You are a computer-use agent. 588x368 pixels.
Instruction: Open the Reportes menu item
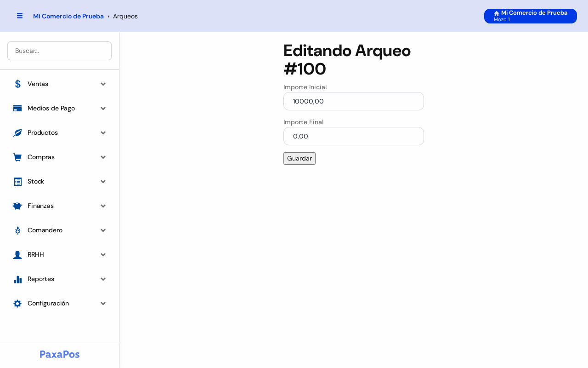(x=59, y=279)
